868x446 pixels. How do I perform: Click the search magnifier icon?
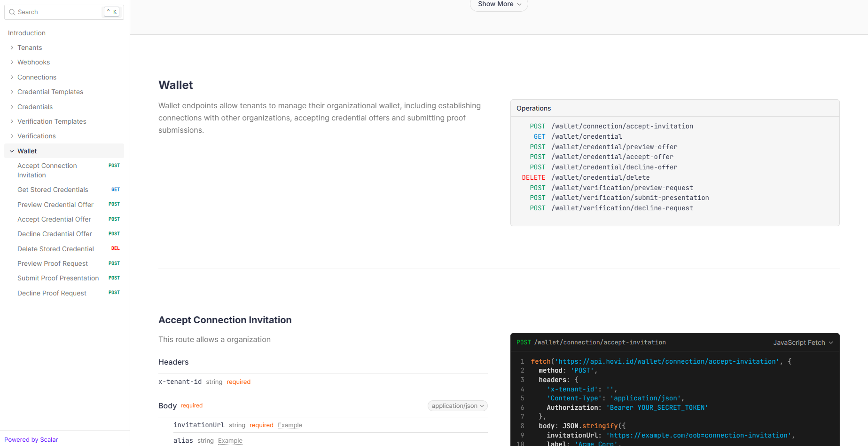12,12
